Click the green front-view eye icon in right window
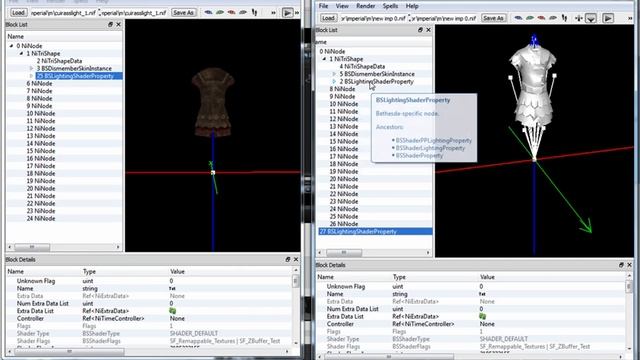Viewport: 640px width, 360px height. 530,18
